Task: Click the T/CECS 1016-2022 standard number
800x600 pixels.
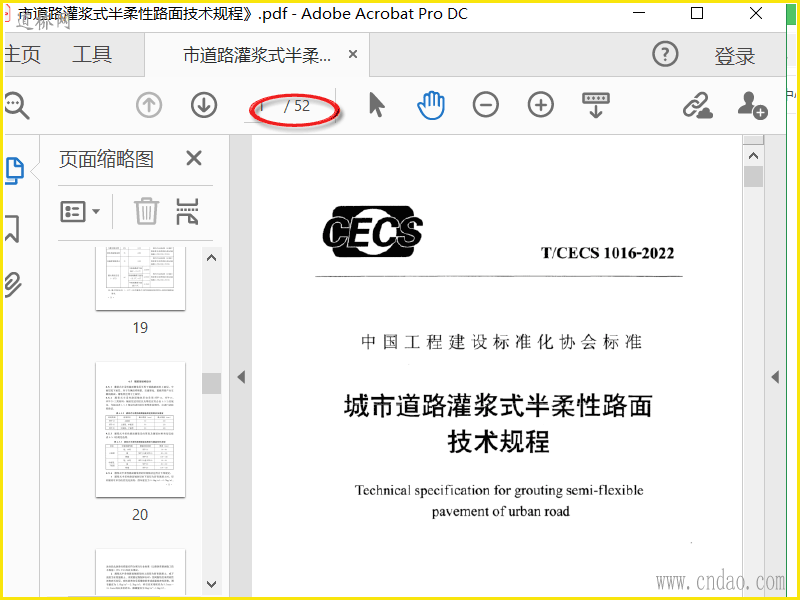Action: [608, 253]
